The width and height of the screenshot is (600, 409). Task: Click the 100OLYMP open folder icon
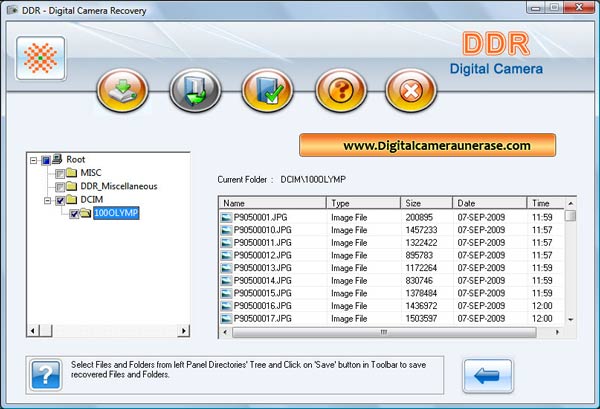[86, 213]
